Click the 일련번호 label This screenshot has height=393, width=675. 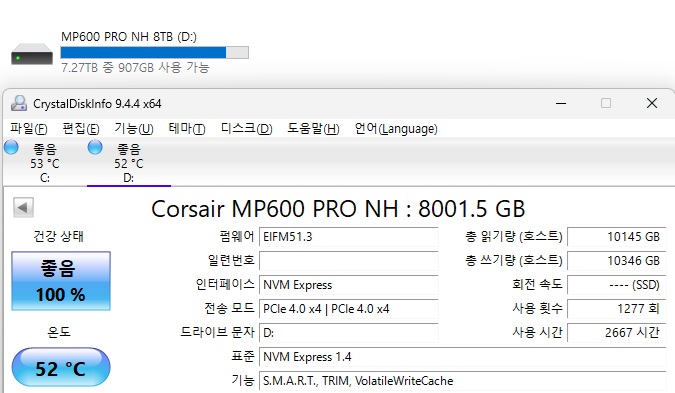click(231, 260)
